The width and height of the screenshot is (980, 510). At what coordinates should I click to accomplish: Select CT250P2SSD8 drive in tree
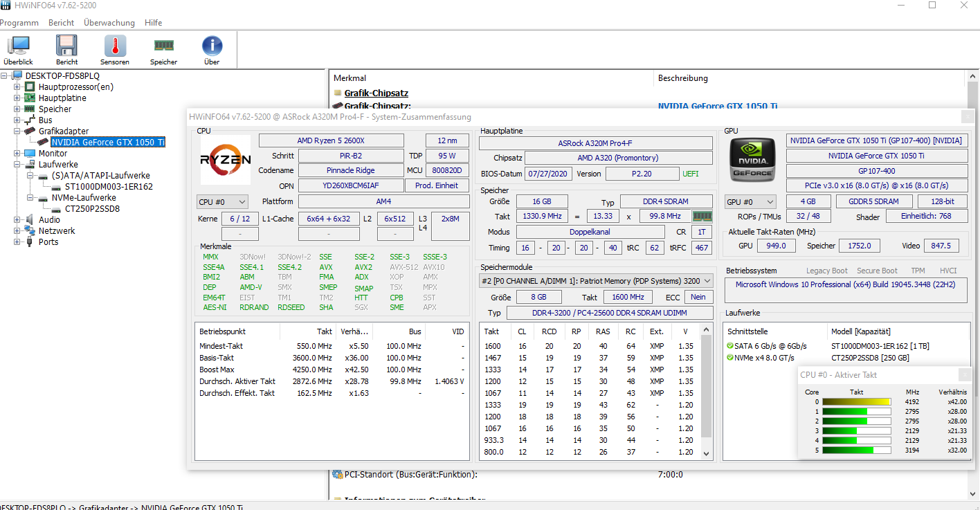pos(92,209)
